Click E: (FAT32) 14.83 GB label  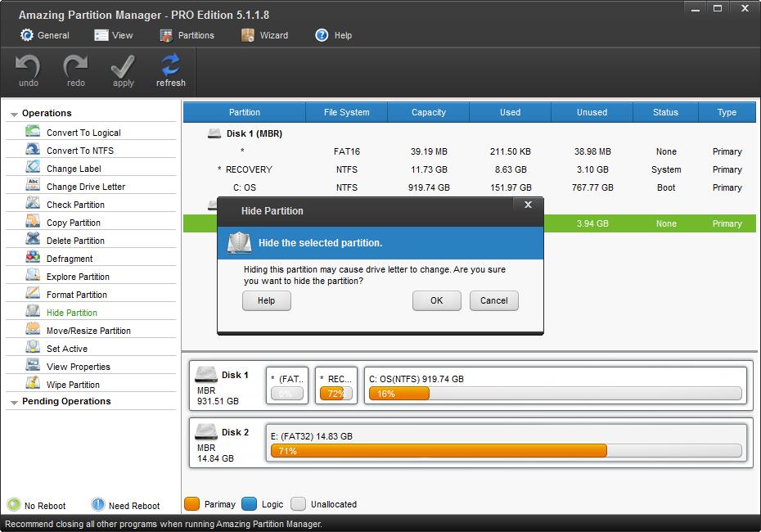pyautogui.click(x=312, y=436)
